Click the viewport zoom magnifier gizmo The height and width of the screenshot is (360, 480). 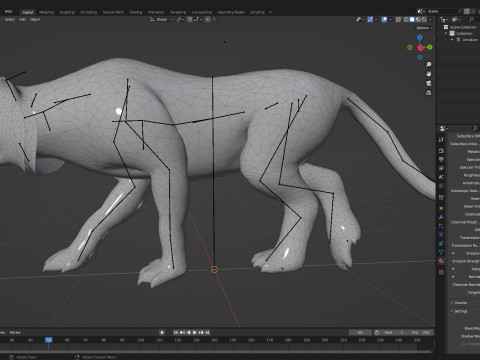pos(429,64)
